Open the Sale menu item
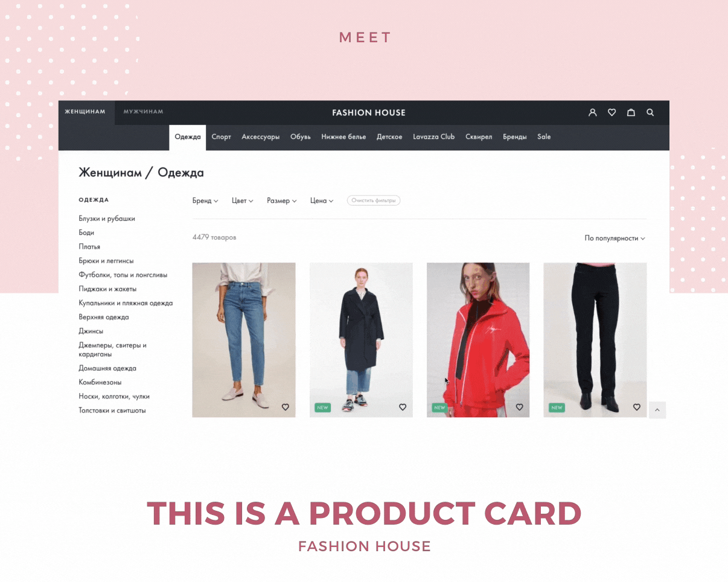The width and height of the screenshot is (728, 582). tap(544, 137)
